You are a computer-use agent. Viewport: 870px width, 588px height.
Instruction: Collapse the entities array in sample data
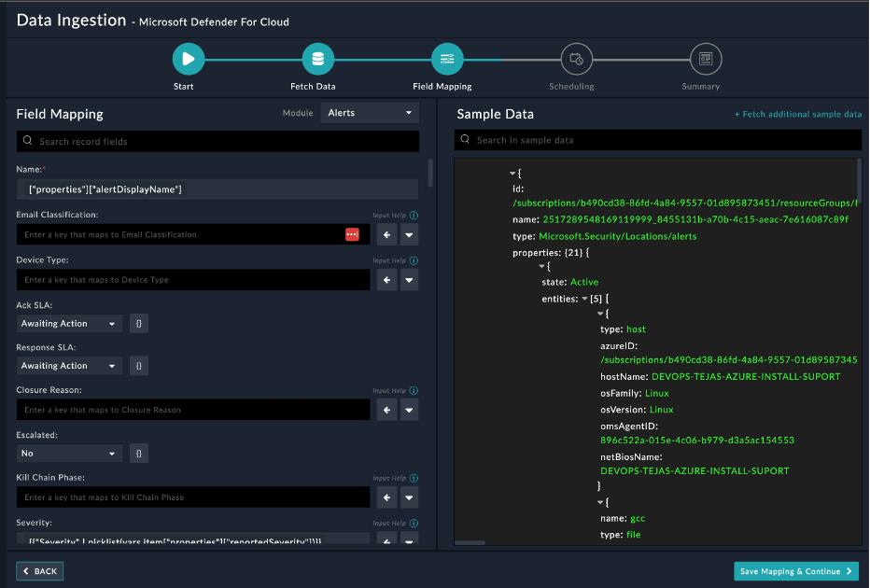click(x=584, y=299)
